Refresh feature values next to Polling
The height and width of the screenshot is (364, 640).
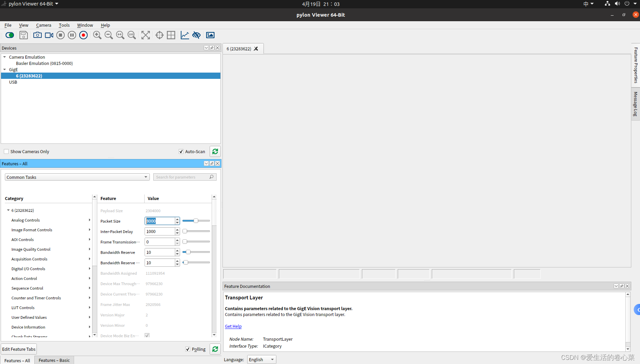(x=215, y=349)
